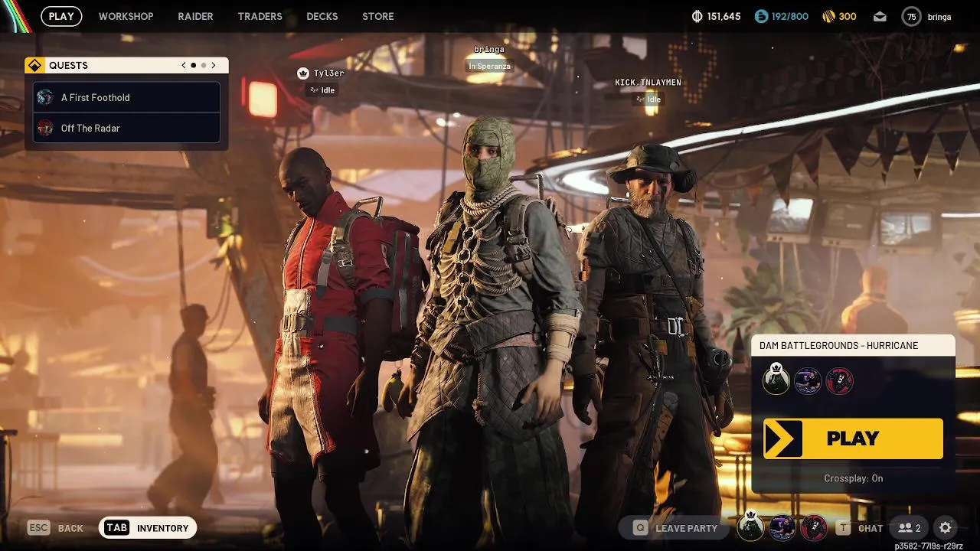Screen dimensions: 980x551
Task: Click Back button
Action: point(56,528)
